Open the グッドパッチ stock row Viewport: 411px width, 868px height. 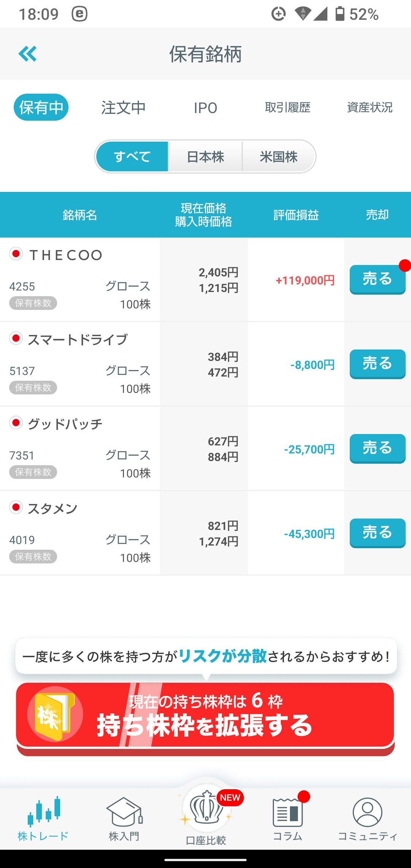click(80, 448)
